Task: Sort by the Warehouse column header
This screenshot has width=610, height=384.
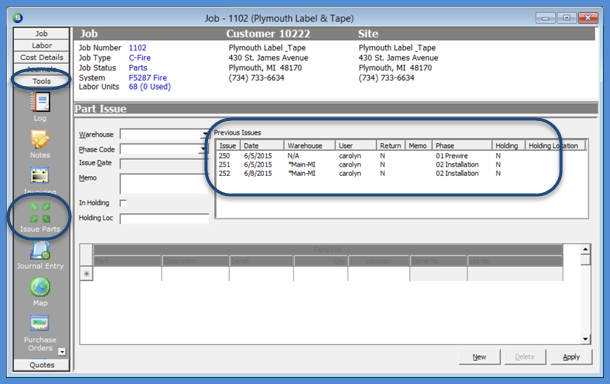Action: [309, 146]
